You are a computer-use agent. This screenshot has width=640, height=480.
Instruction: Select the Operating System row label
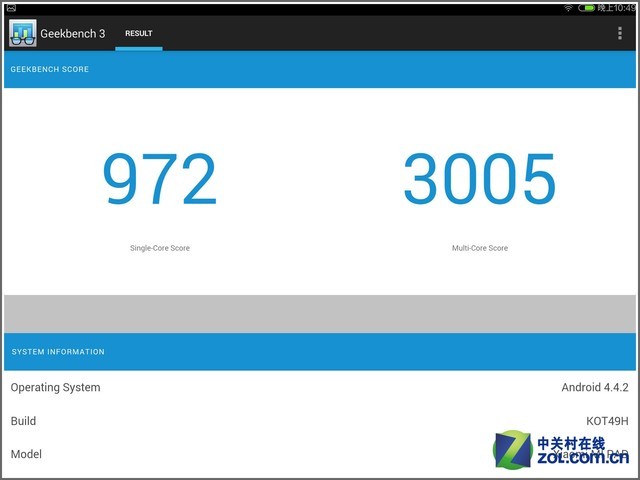coord(55,388)
